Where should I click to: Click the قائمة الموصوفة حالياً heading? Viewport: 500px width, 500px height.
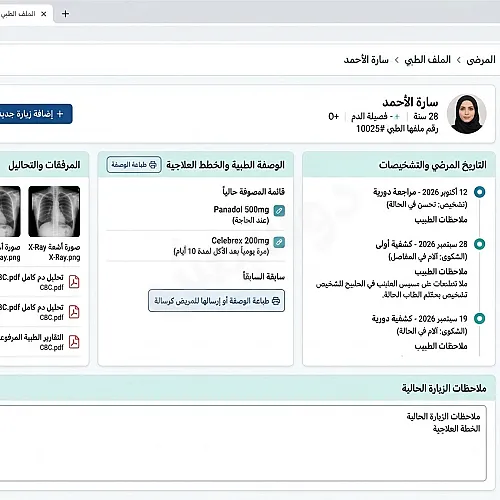click(254, 192)
